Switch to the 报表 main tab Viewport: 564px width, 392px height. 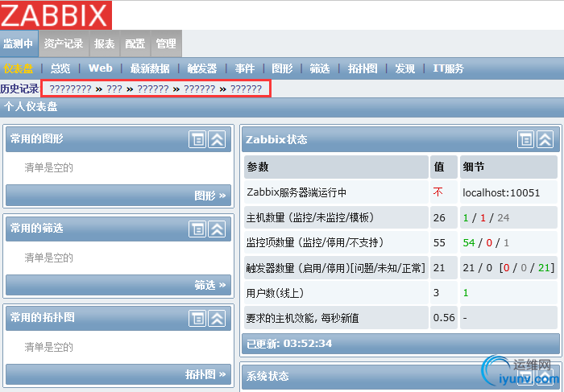[x=104, y=43]
